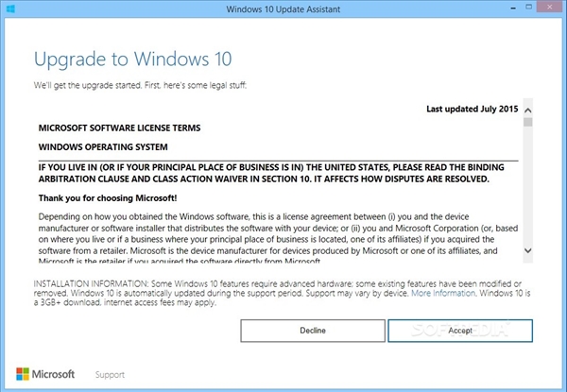Click the Microsoft logo at bottom
This screenshot has width=567, height=392.
[45, 374]
